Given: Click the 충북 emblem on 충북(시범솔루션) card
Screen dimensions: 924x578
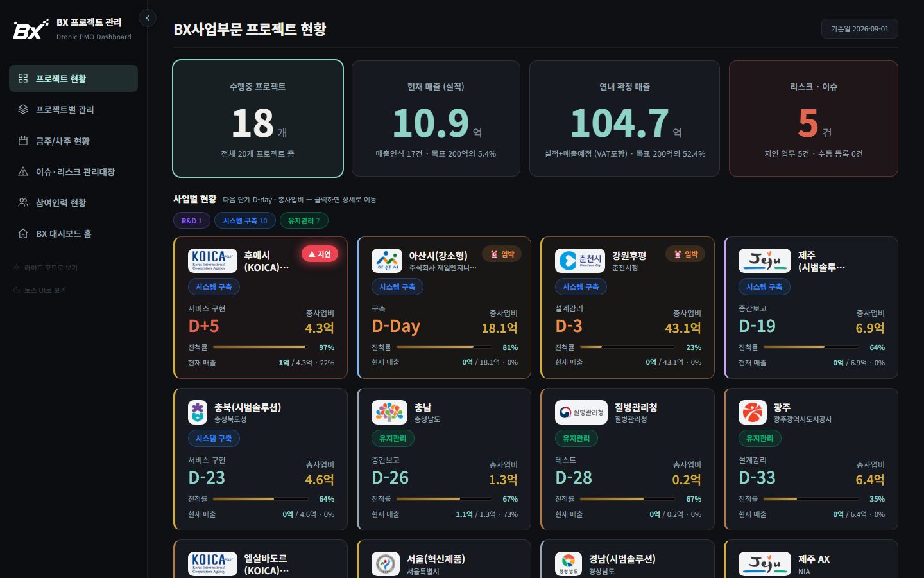Looking at the screenshot, I should [198, 412].
